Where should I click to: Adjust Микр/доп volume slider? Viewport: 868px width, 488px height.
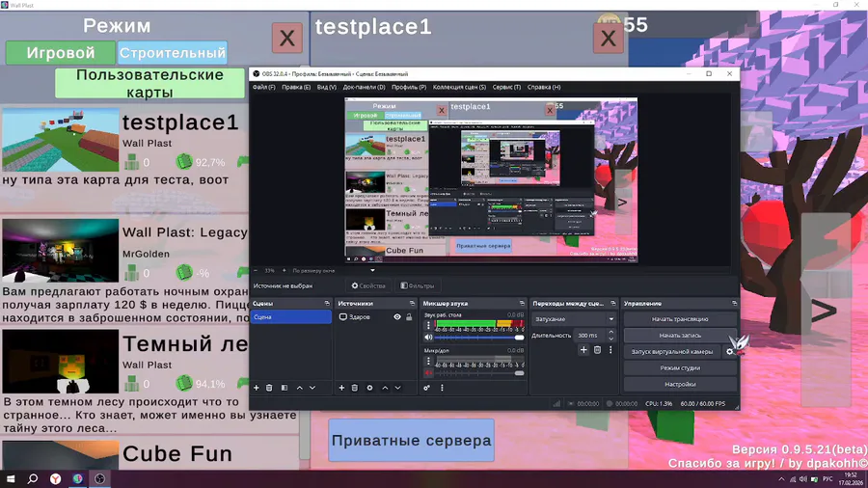[479, 373]
